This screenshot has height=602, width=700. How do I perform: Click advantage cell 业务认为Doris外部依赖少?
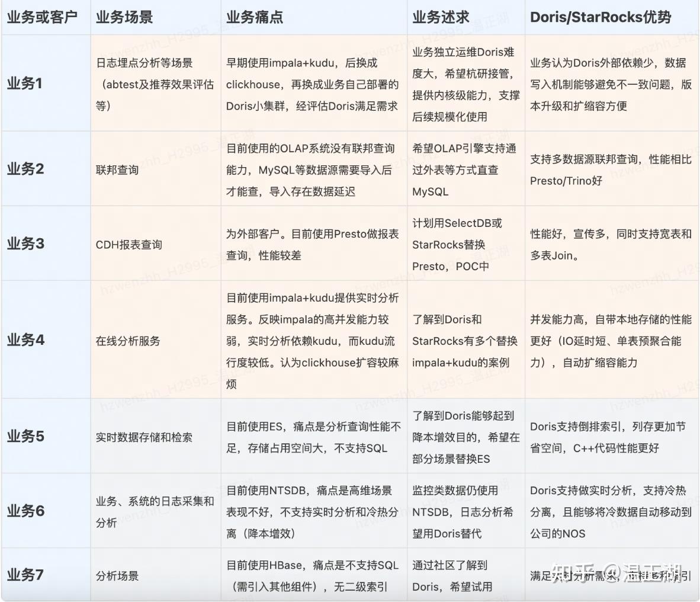[611, 84]
